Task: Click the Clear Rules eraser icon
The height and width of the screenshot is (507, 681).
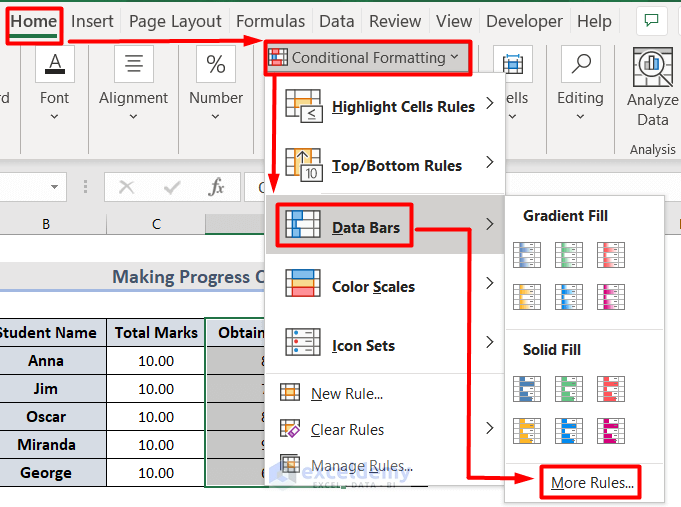Action: [290, 428]
